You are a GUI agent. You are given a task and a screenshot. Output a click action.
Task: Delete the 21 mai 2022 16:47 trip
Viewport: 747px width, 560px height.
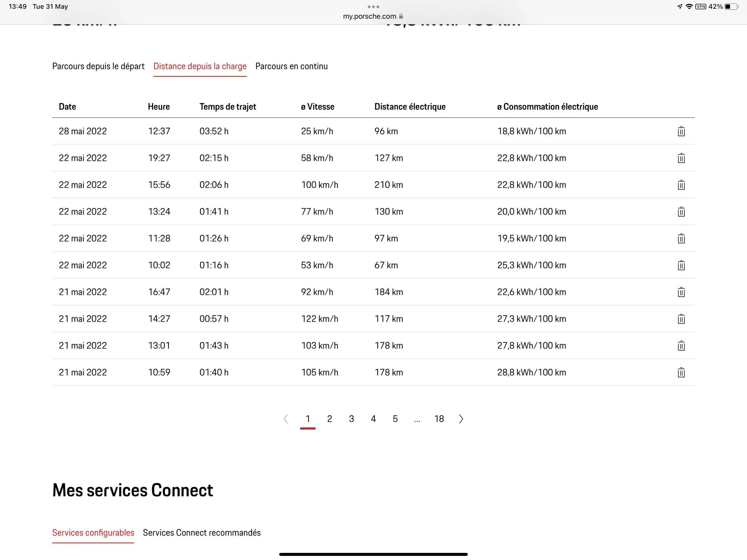pyautogui.click(x=681, y=292)
